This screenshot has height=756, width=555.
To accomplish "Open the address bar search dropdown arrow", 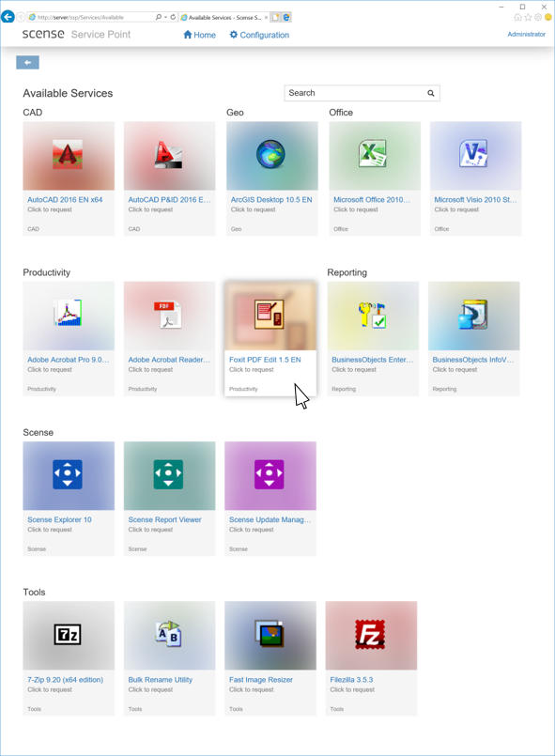I will tap(165, 17).
